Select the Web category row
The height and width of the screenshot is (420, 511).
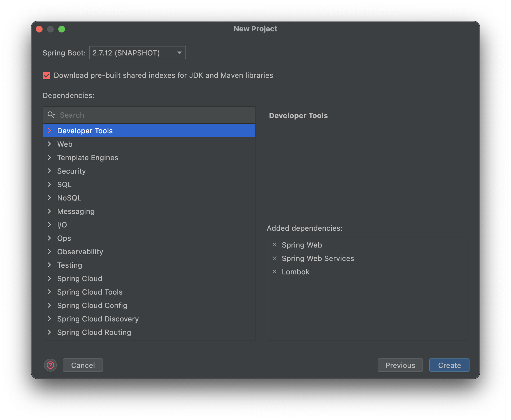coord(149,144)
